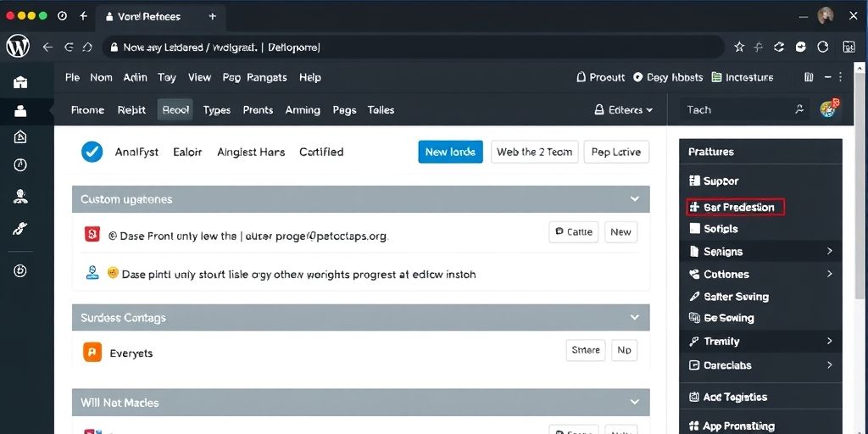Click the Smere button

(x=586, y=350)
